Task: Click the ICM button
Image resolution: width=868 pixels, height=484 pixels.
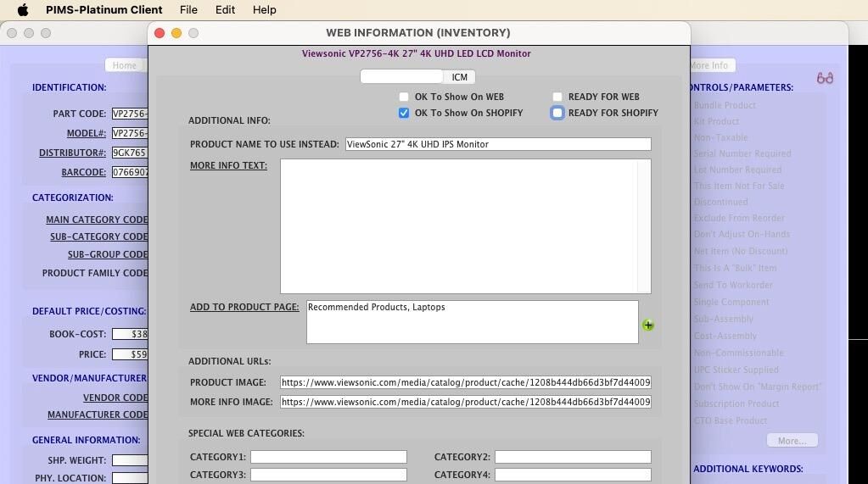Action: point(459,77)
